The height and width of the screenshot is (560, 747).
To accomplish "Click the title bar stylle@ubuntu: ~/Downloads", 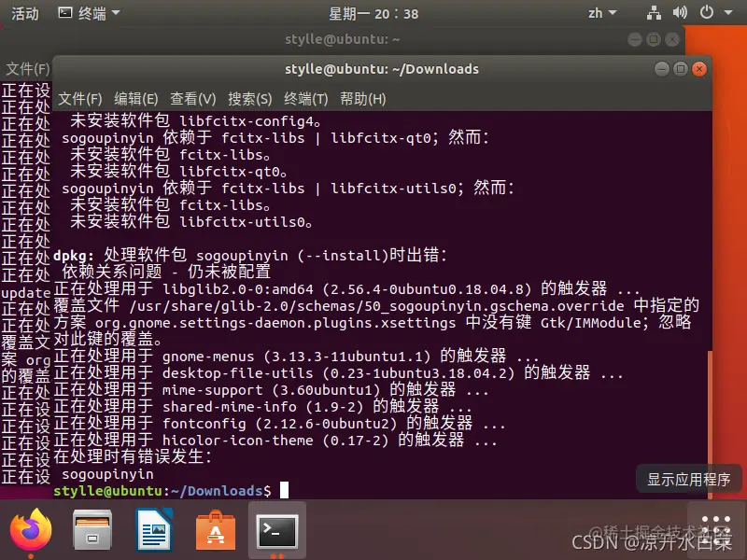I will 382,69.
